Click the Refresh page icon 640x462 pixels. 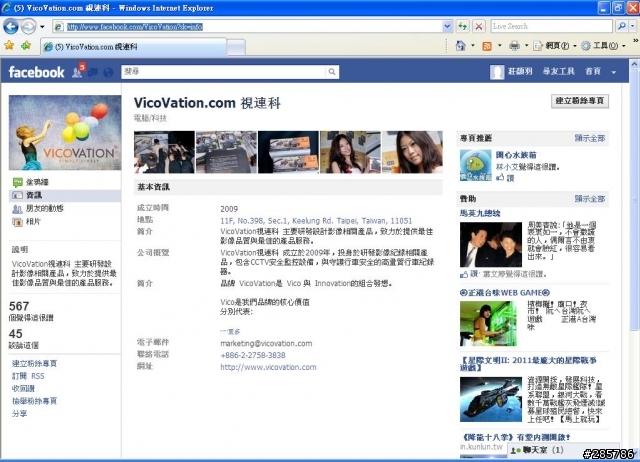point(463,27)
